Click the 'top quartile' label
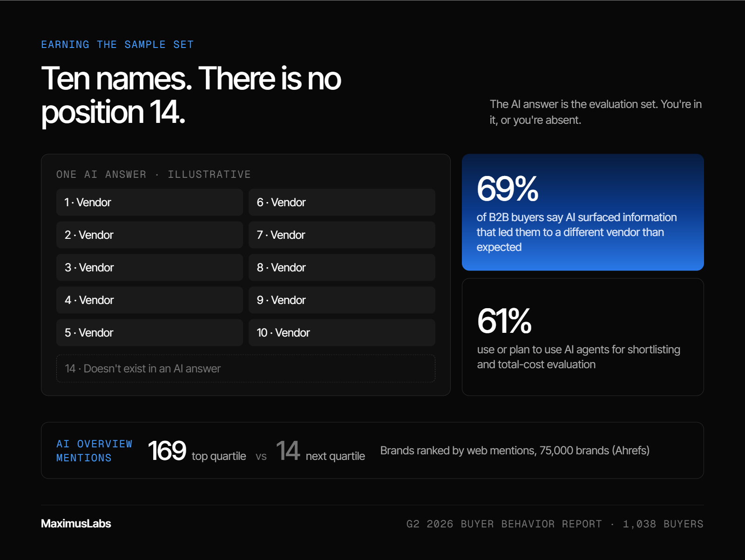The image size is (745, 560). pos(219,456)
